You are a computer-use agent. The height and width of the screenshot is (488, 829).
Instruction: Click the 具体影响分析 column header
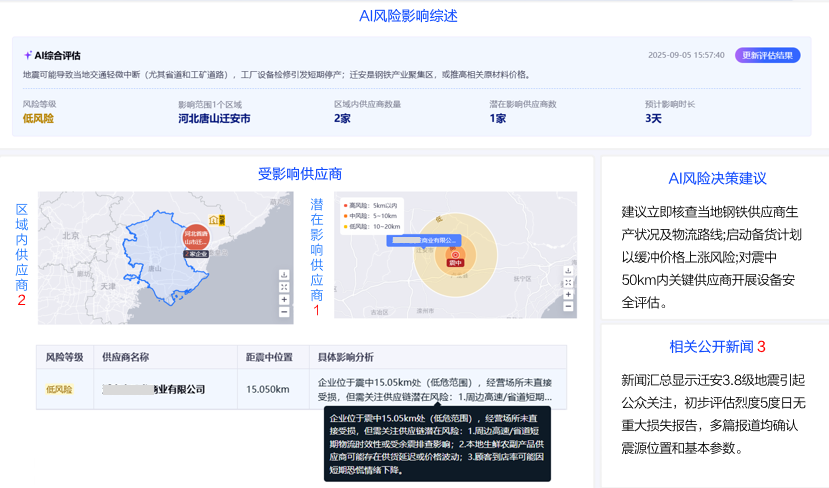click(346, 356)
